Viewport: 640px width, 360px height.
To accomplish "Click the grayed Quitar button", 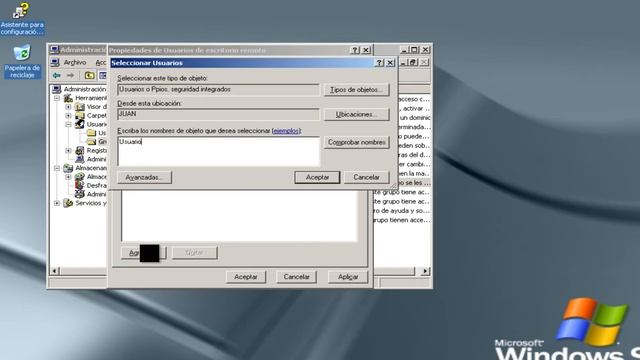I will point(194,253).
